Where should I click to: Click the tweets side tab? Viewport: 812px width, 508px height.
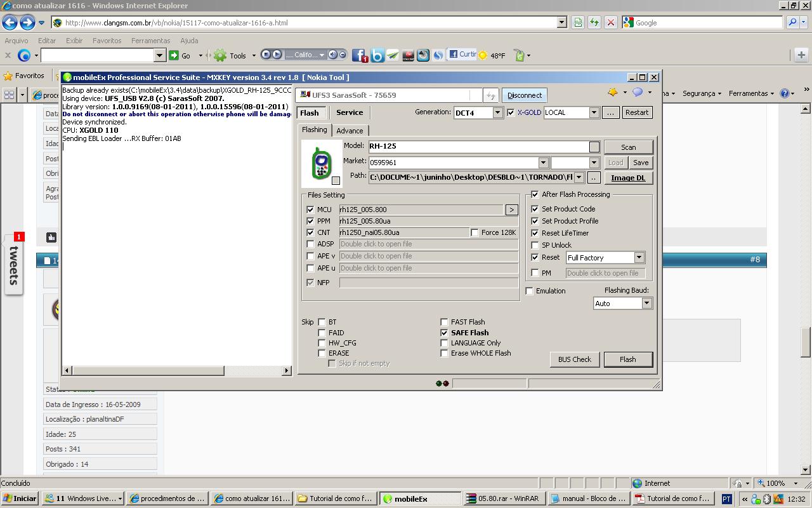[x=13, y=265]
